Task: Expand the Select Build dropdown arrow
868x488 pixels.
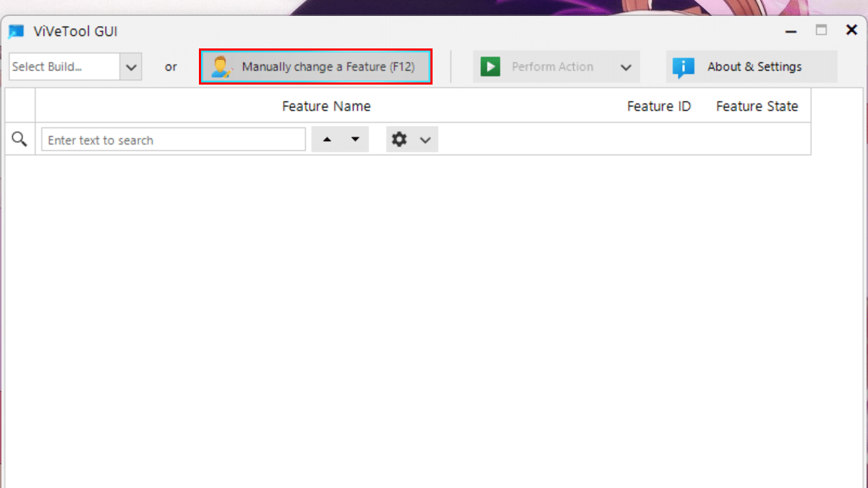Action: (x=131, y=67)
